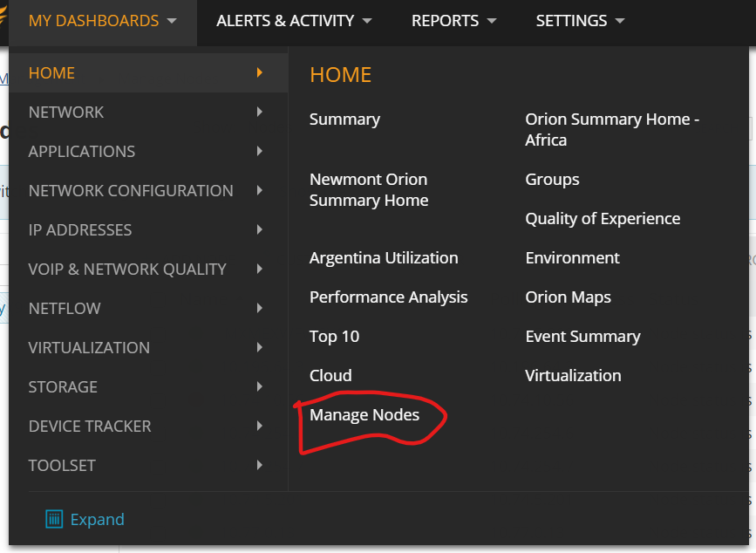The width and height of the screenshot is (756, 553).
Task: Select the Storage category
Action: (x=148, y=387)
